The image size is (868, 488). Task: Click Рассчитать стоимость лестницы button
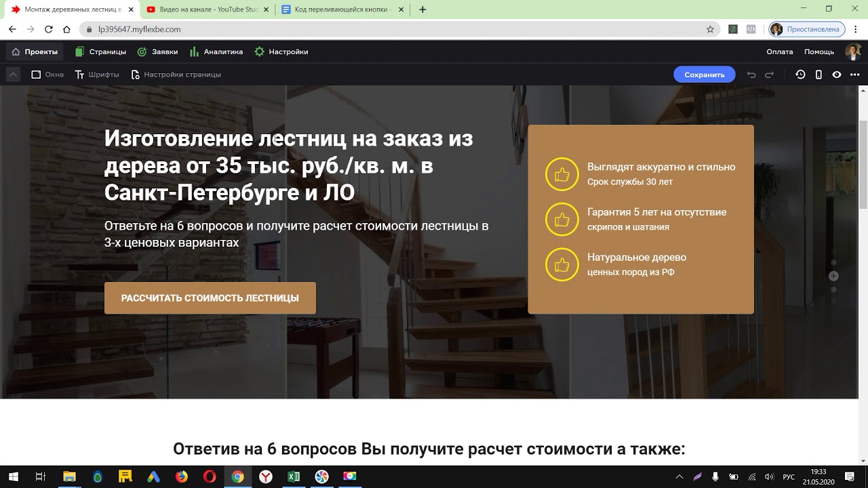click(210, 298)
